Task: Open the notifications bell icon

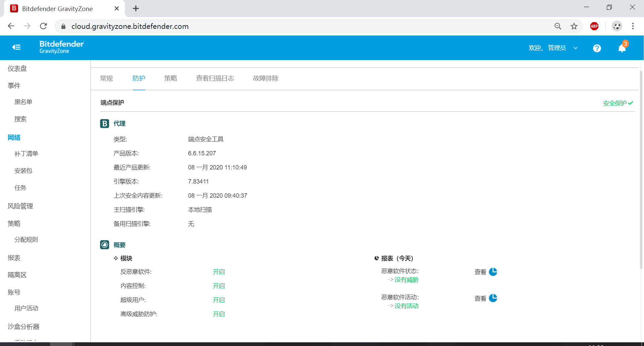Action: (x=622, y=48)
